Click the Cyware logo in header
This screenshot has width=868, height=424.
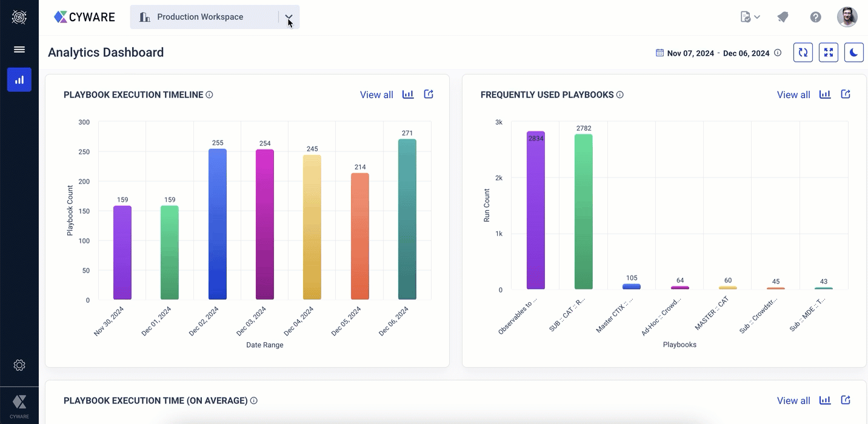(x=84, y=17)
